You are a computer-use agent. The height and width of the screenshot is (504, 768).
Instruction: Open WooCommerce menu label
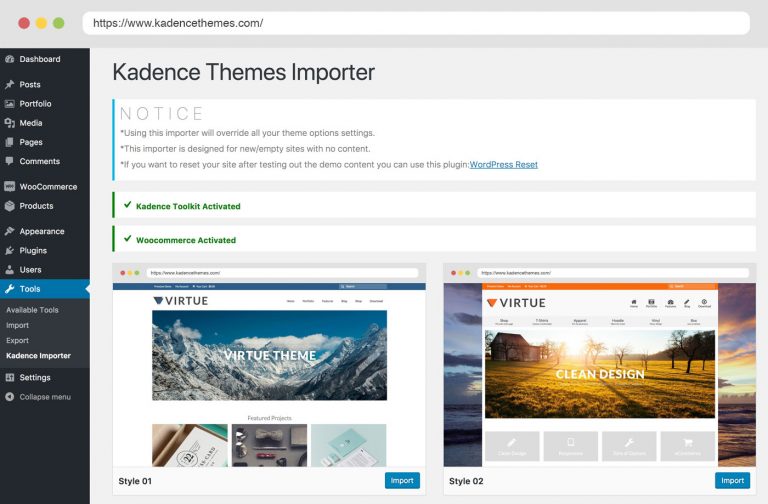[x=48, y=187]
